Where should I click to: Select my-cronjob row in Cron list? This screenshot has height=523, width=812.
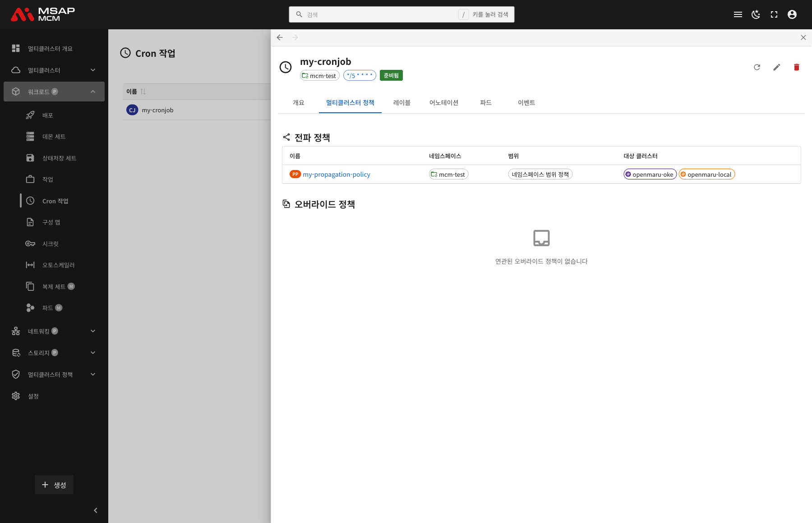pos(197,110)
